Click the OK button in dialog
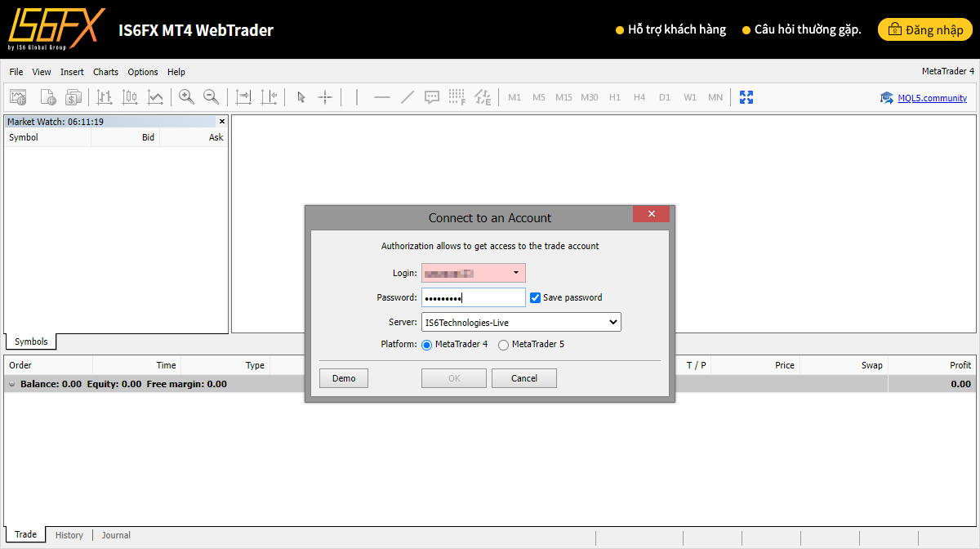This screenshot has height=549, width=980. tap(454, 378)
